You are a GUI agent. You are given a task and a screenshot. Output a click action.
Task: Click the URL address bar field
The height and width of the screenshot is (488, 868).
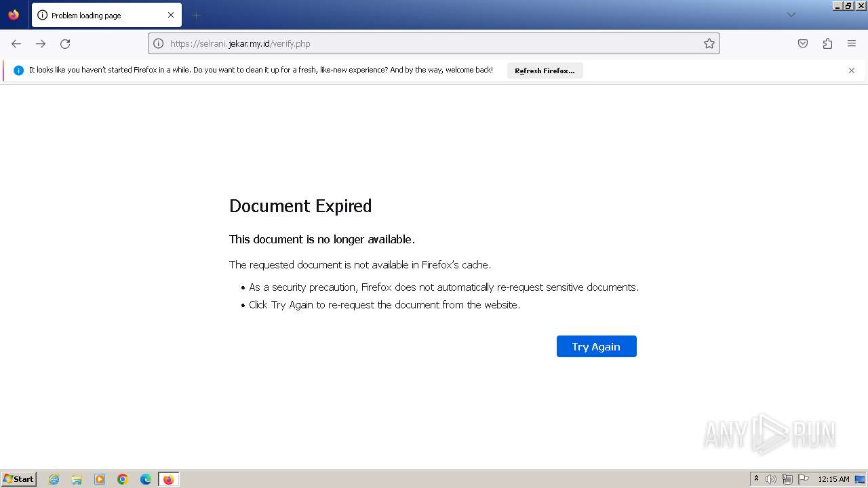[x=434, y=43]
